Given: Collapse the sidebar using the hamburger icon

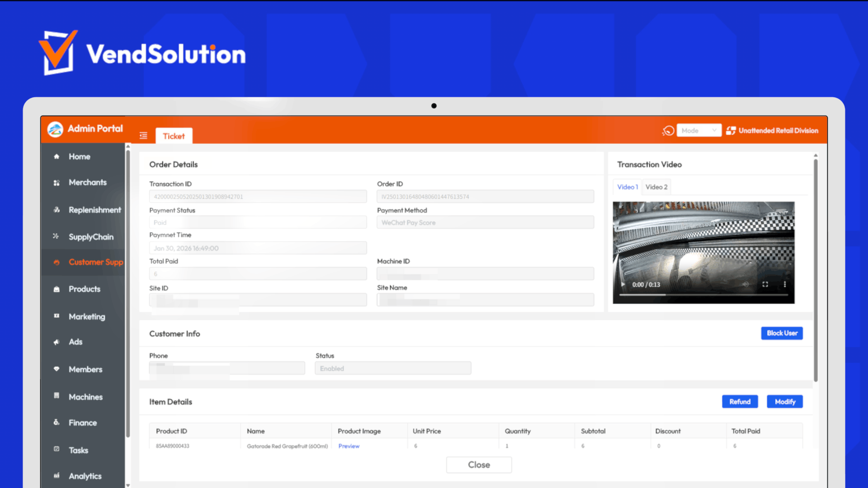Looking at the screenshot, I should 143,136.
